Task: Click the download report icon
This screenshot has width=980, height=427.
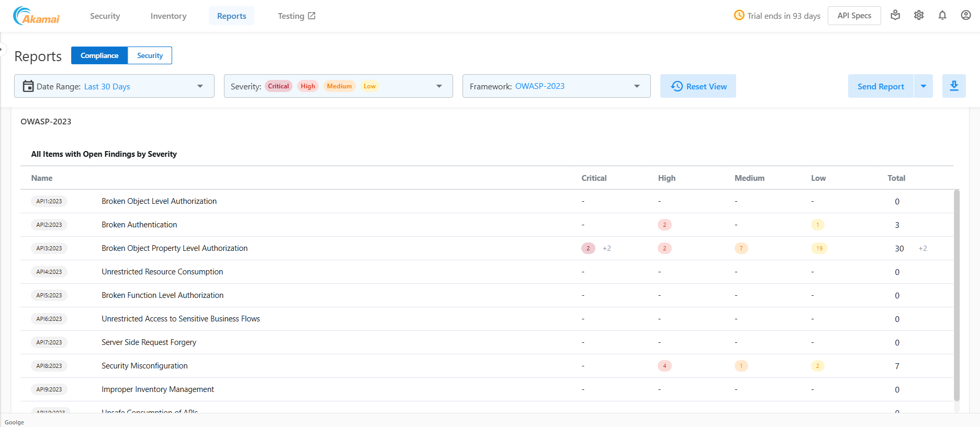Action: click(x=954, y=86)
